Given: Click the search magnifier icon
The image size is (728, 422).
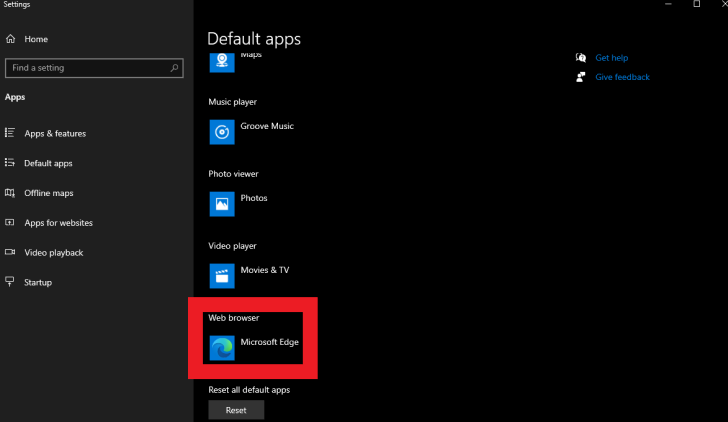Looking at the screenshot, I should click(x=174, y=68).
